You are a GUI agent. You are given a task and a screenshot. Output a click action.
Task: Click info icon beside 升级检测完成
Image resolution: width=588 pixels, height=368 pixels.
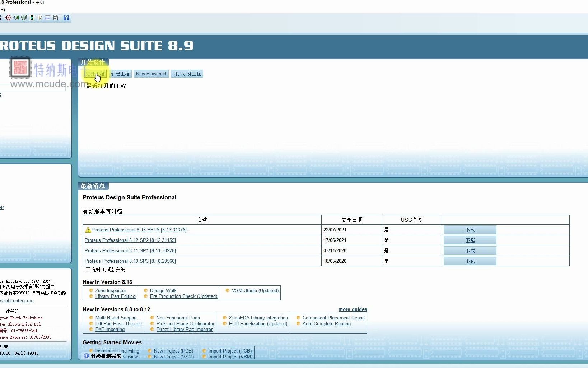click(87, 356)
